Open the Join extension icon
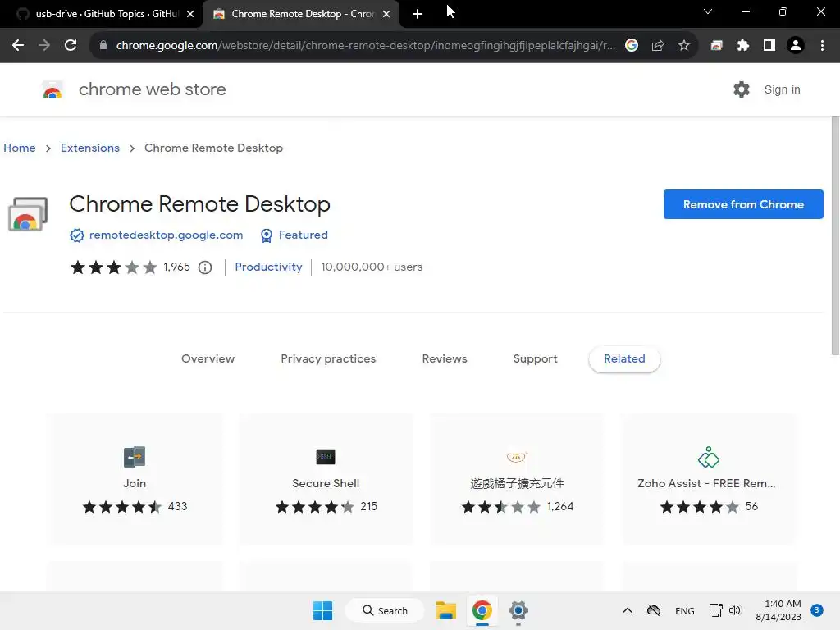The image size is (840, 630). coord(135,457)
